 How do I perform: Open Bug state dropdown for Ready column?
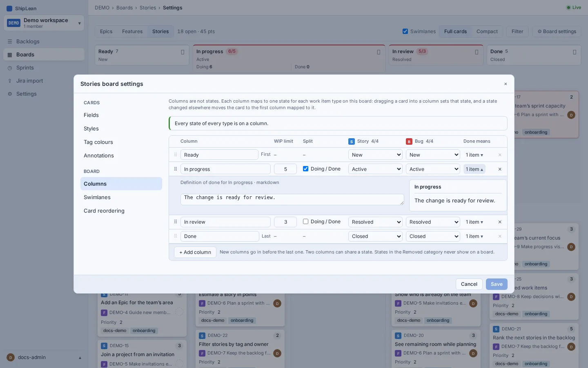(433, 155)
